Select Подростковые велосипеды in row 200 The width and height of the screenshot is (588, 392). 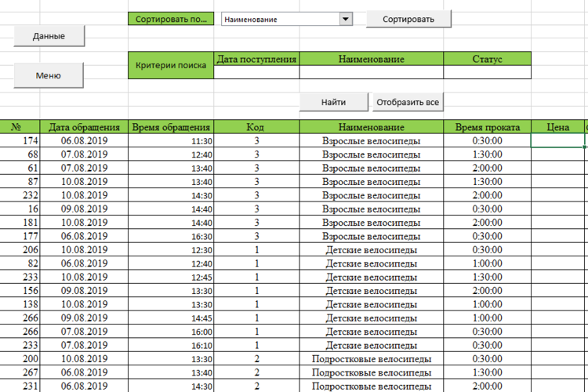click(x=372, y=358)
